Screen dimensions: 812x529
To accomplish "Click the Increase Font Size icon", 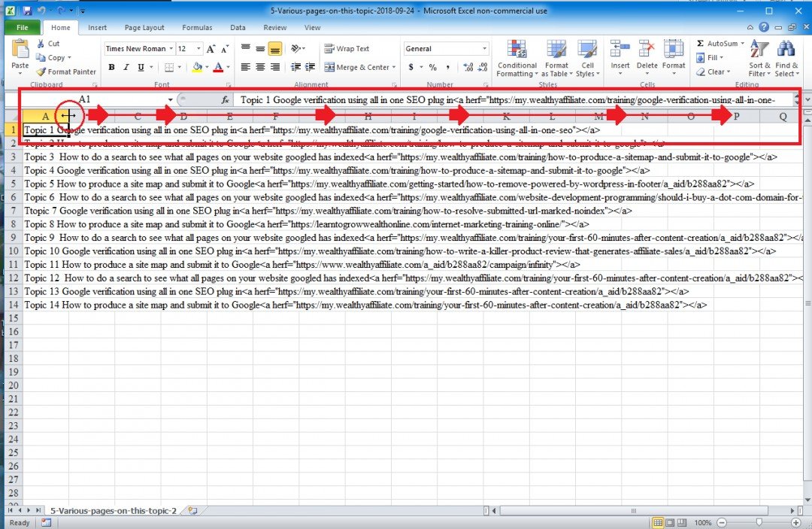I will pos(211,49).
